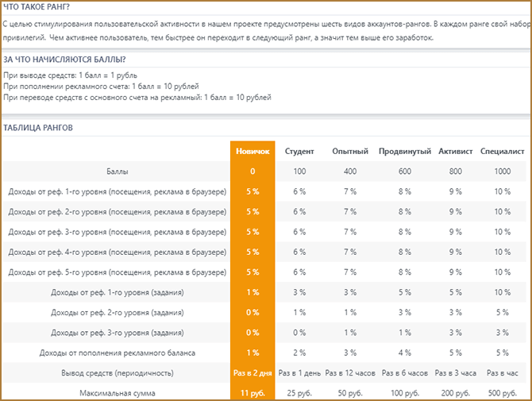The width and height of the screenshot is (532, 401).
Task: Click Студент '6 %' in 2-го уровня (посещения) row
Action: coord(299,212)
